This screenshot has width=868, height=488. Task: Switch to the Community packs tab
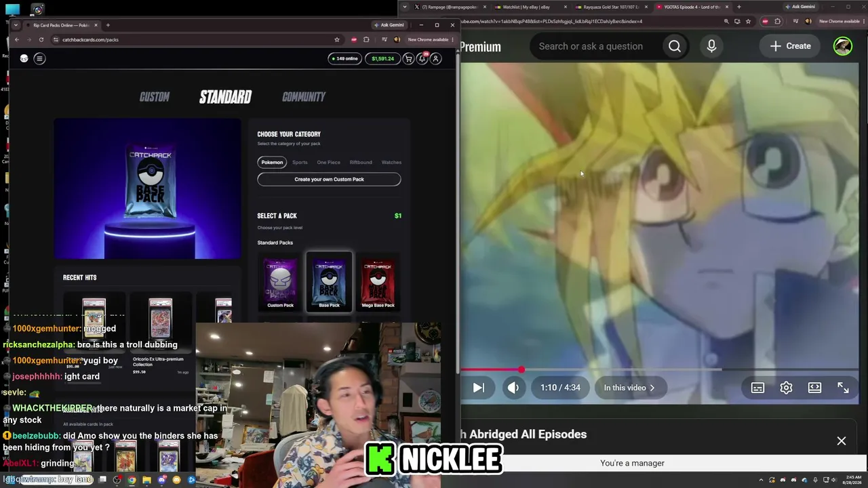(304, 97)
